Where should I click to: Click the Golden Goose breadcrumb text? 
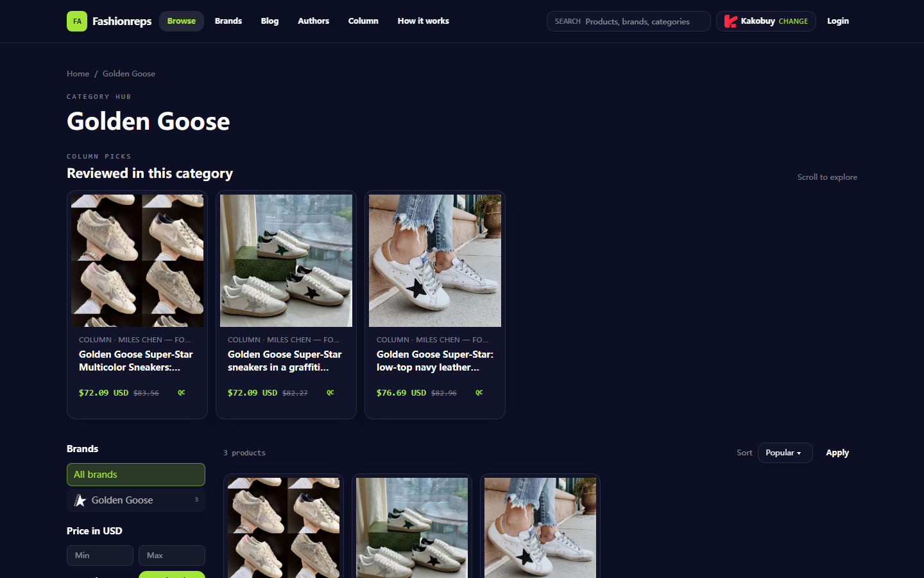tap(129, 74)
